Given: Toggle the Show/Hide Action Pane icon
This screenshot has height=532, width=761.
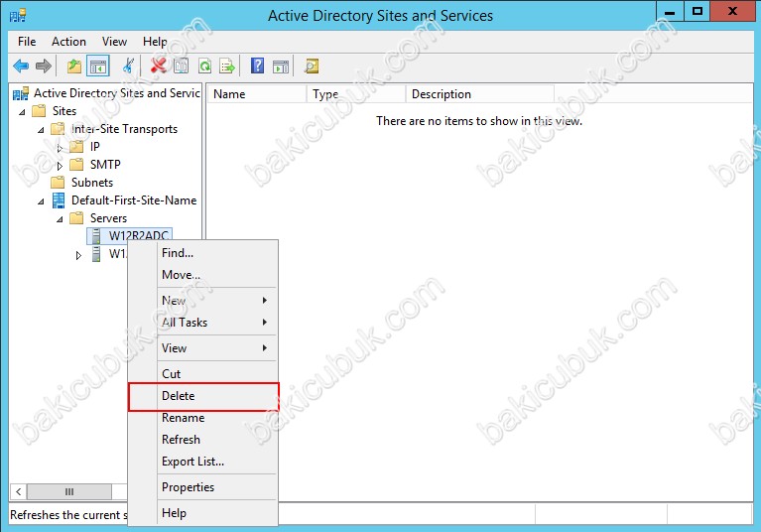Looking at the screenshot, I should pos(281,66).
